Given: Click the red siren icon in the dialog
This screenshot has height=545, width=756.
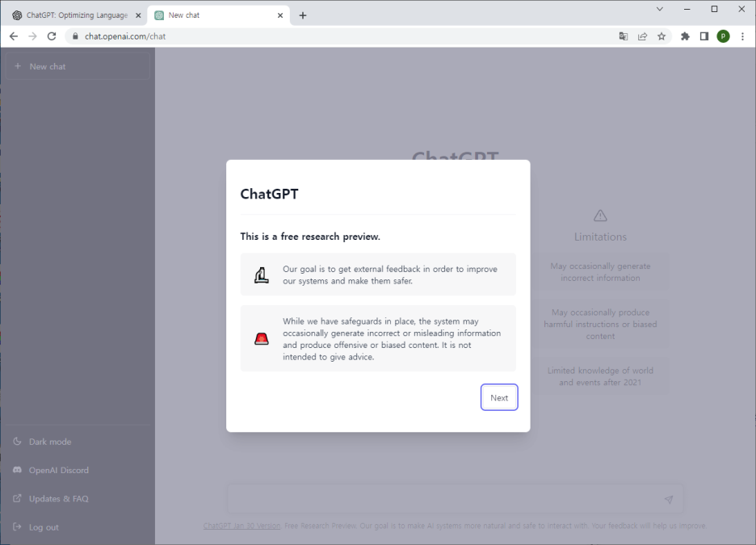Looking at the screenshot, I should point(262,339).
